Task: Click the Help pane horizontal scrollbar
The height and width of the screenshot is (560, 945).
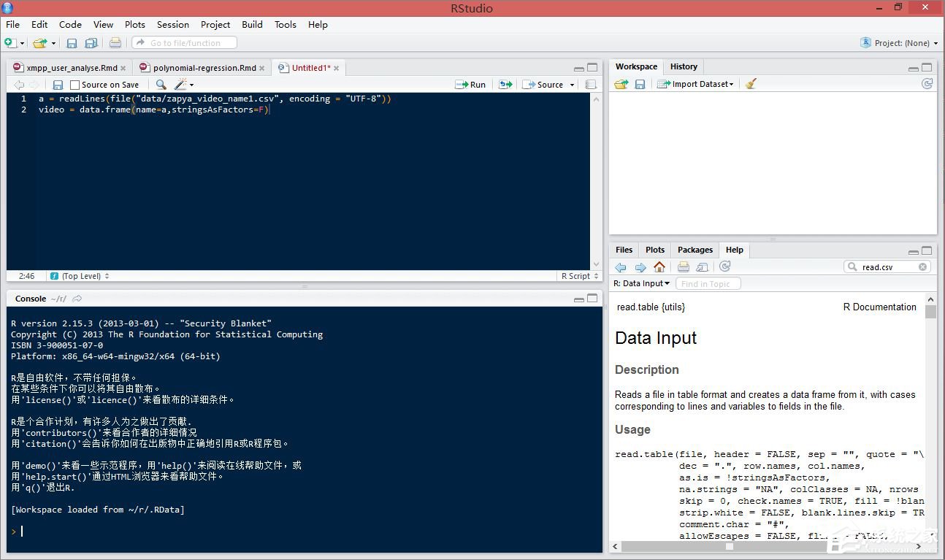Action: pyautogui.click(x=767, y=546)
